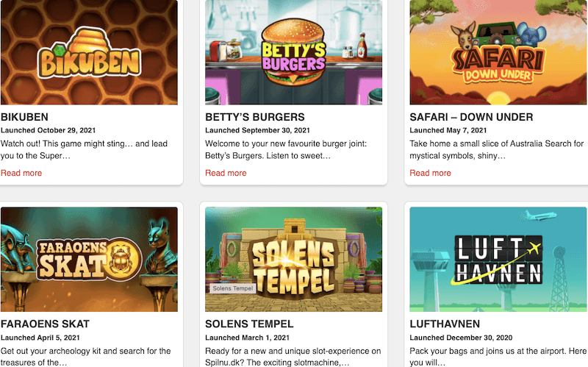Click the Launched December 30, 2020 date
Screen dimensions: 588x367
461,338
